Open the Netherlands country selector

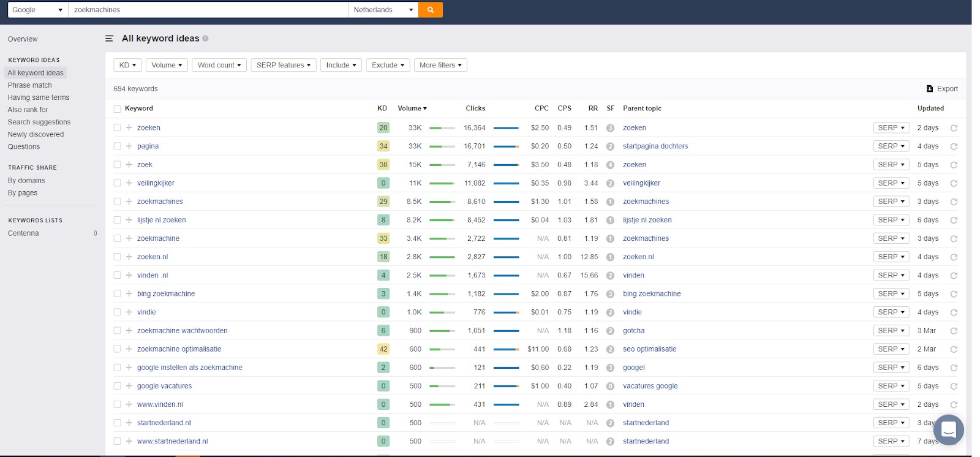pos(383,10)
